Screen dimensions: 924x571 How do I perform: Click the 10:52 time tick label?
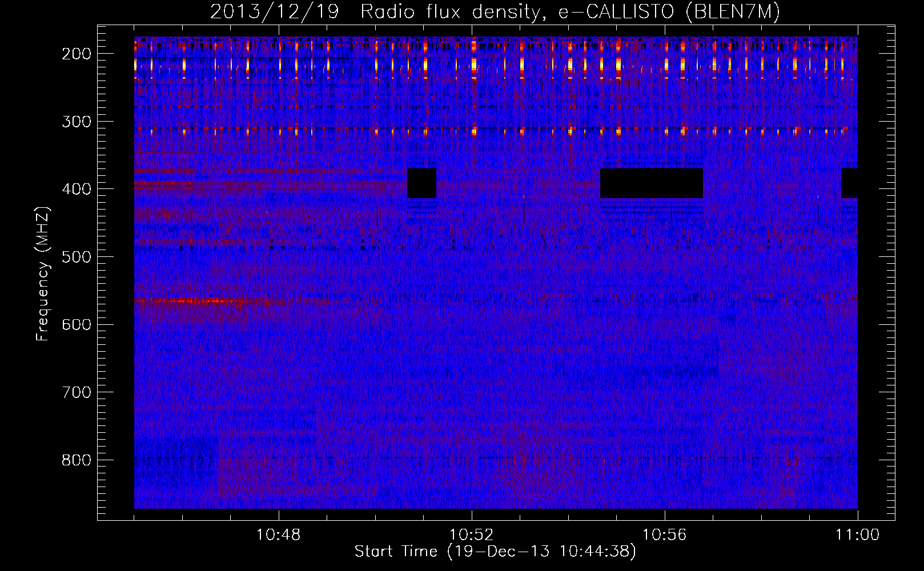[x=472, y=535]
